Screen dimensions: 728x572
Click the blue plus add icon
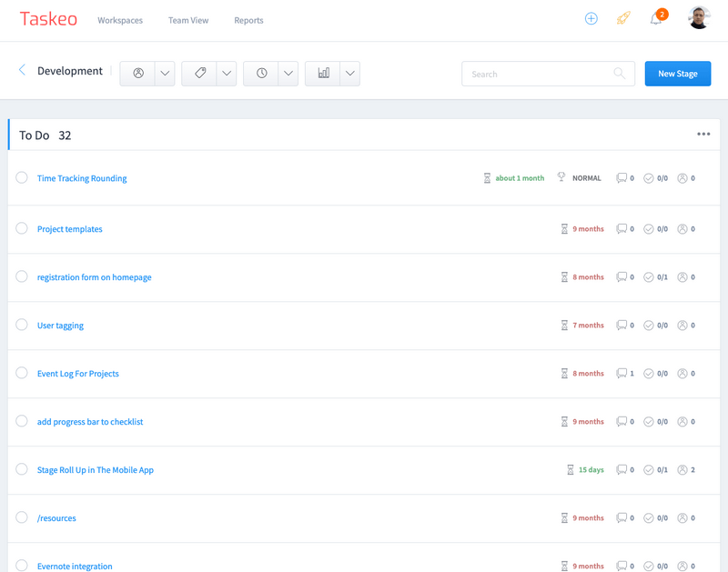click(591, 18)
